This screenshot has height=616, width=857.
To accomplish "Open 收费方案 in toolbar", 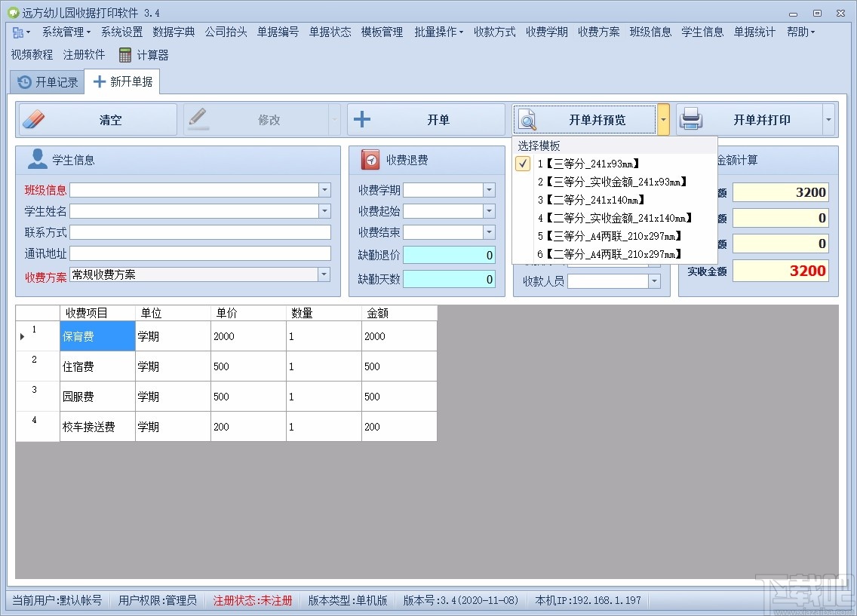I will [x=599, y=32].
